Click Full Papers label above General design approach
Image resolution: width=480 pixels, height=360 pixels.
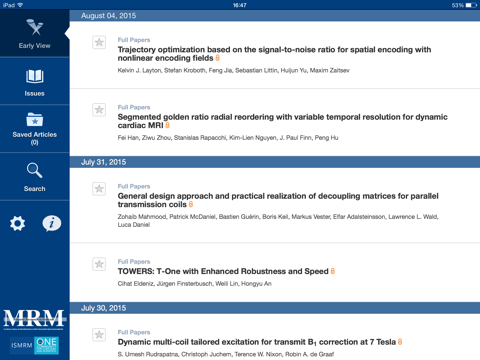click(134, 186)
